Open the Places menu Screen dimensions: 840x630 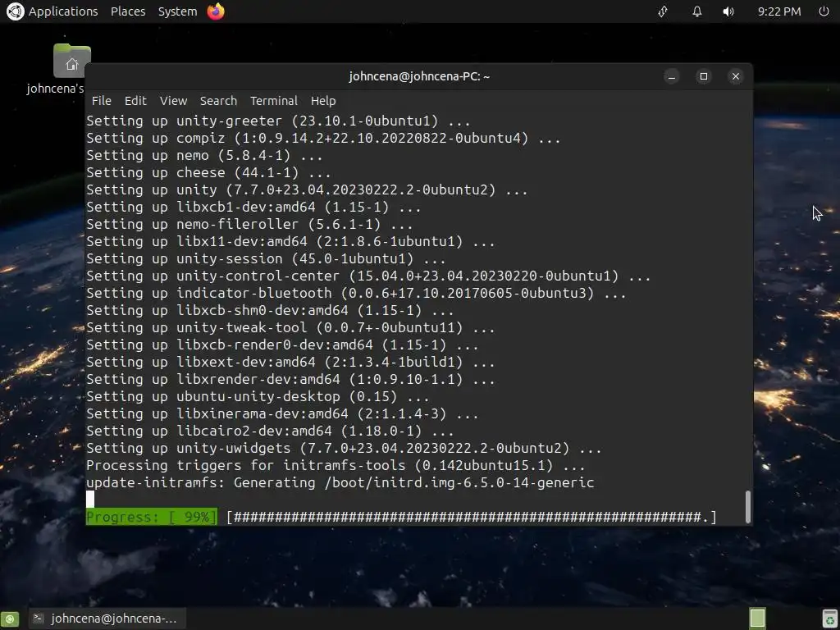pyautogui.click(x=128, y=11)
